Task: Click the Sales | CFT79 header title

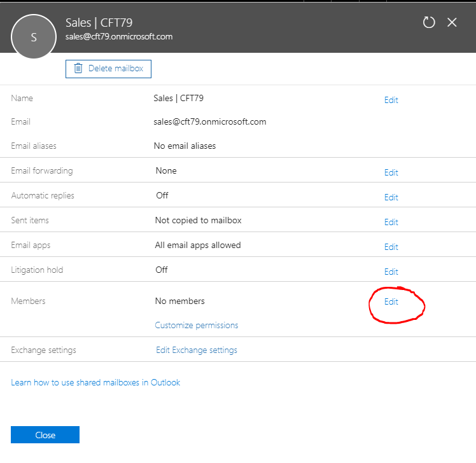Action: [99, 23]
